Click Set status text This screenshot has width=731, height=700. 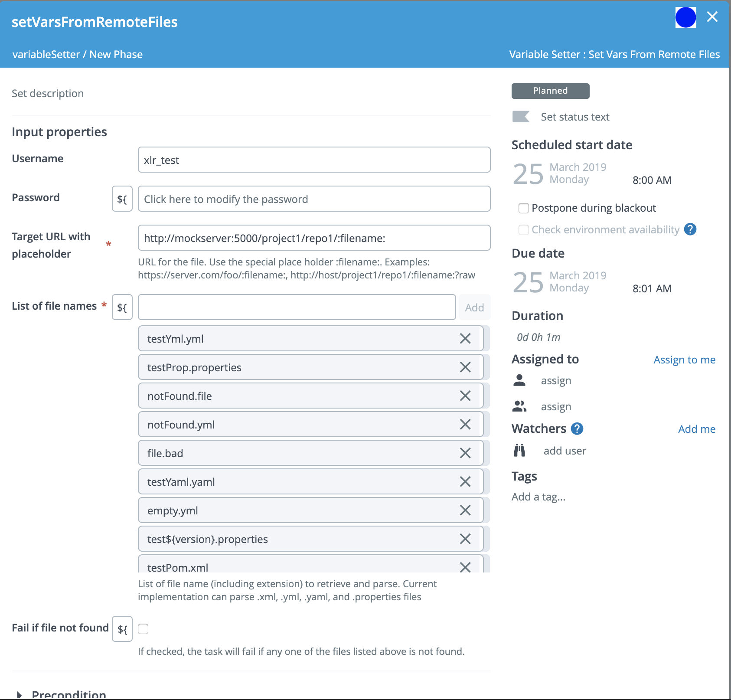click(575, 117)
